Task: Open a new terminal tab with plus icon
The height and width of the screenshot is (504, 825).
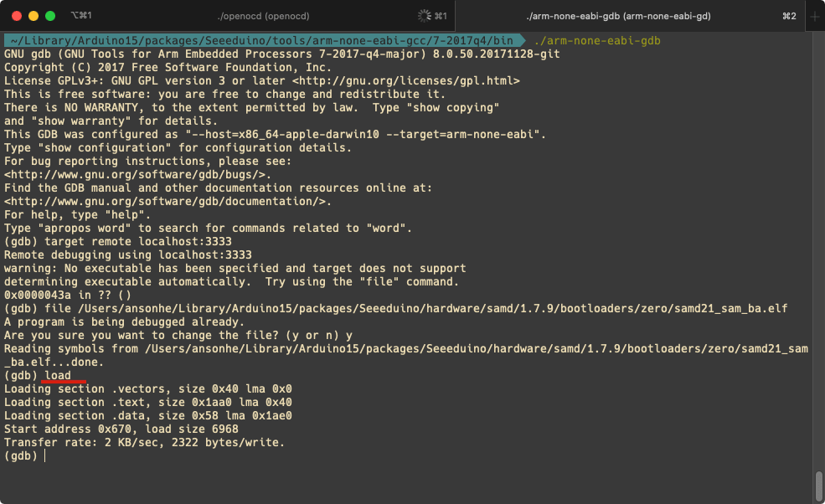Action: pos(814,16)
